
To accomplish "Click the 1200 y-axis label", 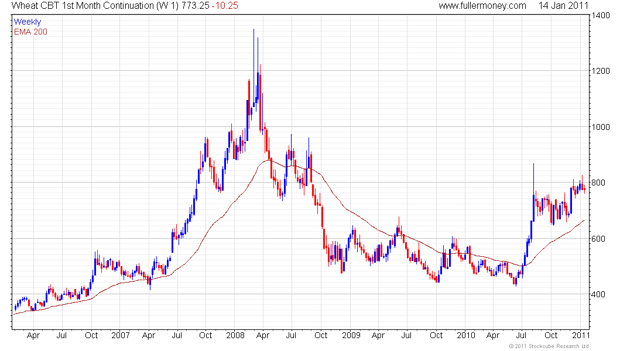I will coord(601,71).
